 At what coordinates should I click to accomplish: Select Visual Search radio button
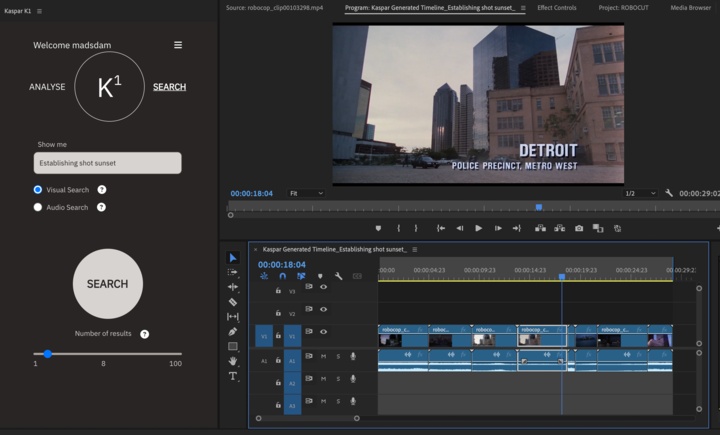38,190
